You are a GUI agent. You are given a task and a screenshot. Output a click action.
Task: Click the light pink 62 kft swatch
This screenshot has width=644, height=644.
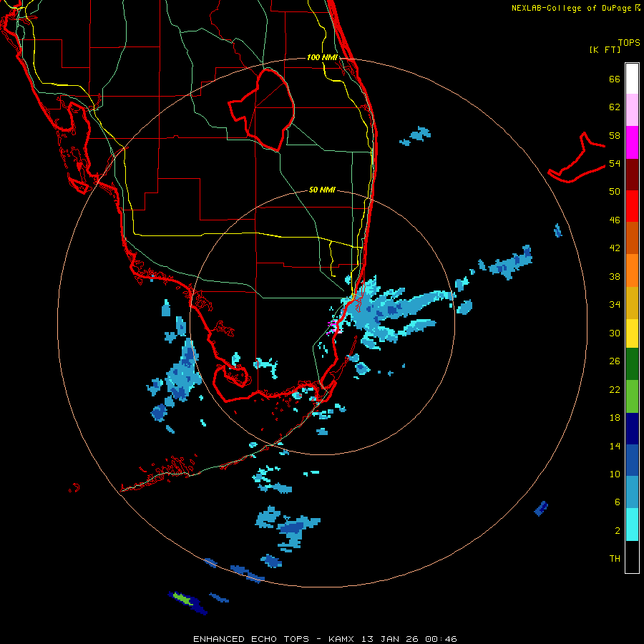click(632, 110)
